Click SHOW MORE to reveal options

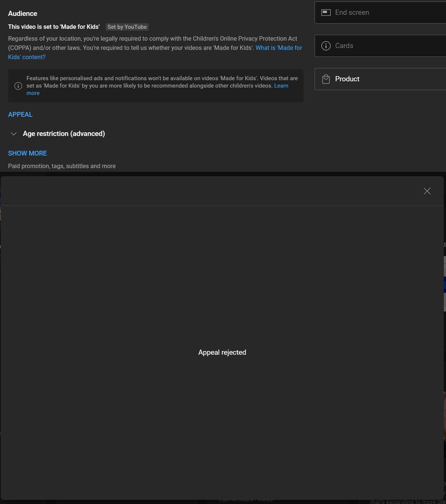coord(27,153)
